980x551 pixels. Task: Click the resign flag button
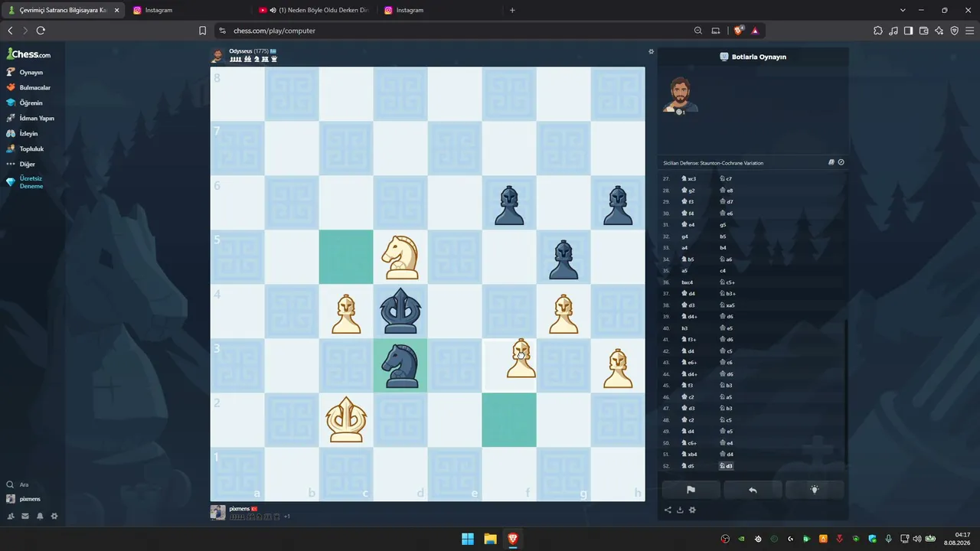[691, 490]
